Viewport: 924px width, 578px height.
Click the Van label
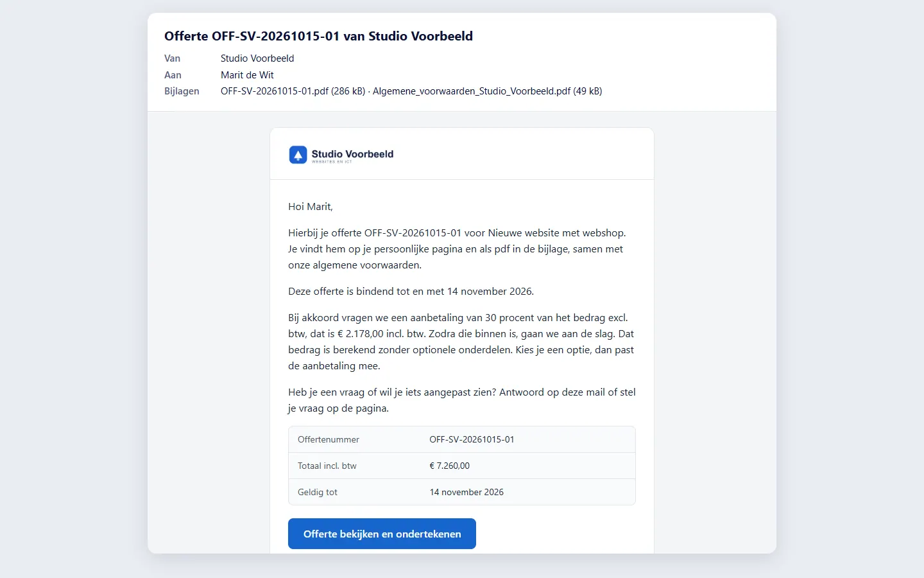coord(172,58)
